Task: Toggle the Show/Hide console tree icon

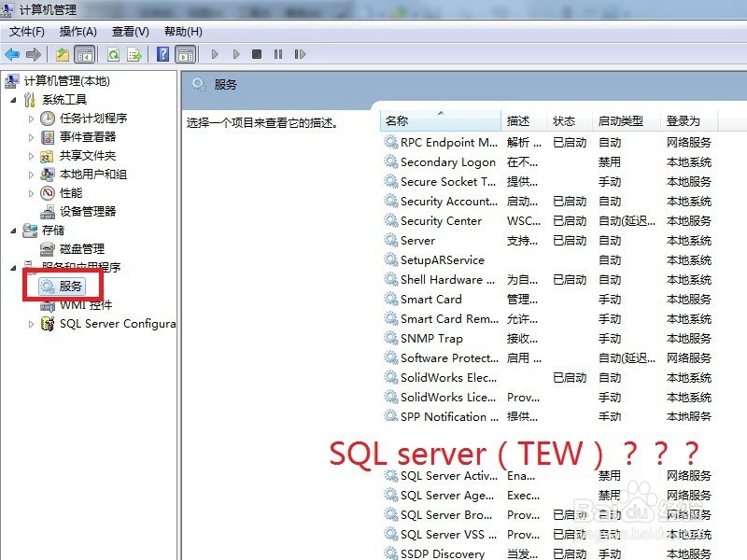Action: pyautogui.click(x=85, y=54)
